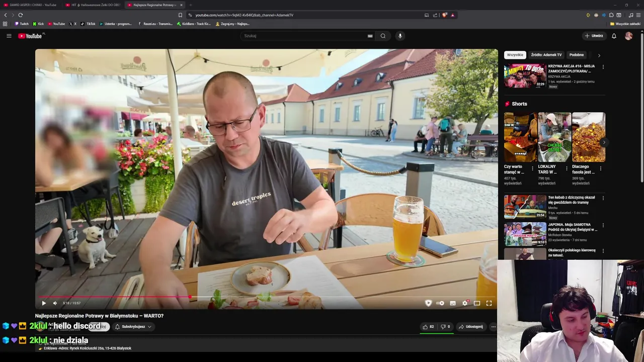Start voice search with the microphone

(x=400, y=36)
